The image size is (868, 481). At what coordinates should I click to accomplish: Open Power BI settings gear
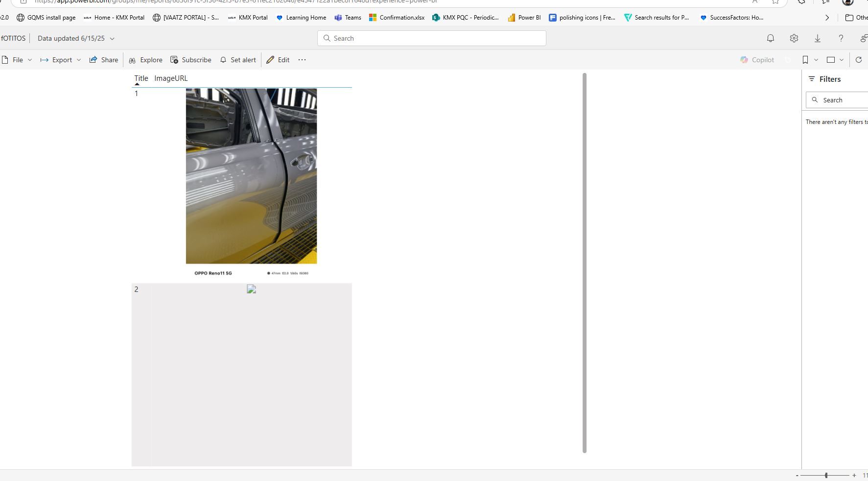(x=794, y=38)
